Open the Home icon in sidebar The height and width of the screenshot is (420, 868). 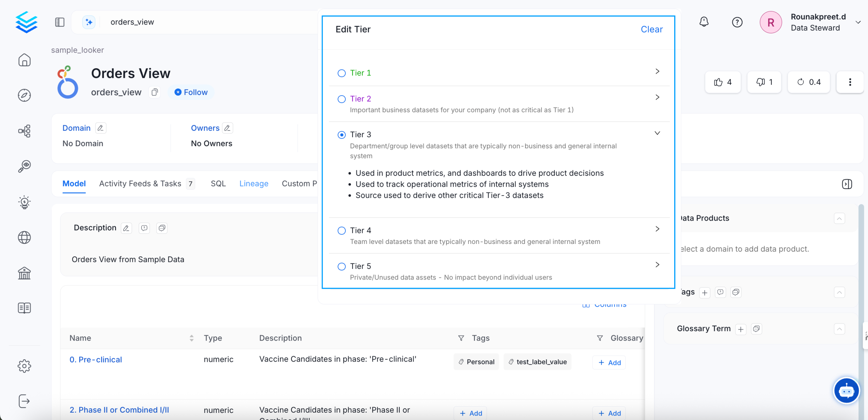[x=24, y=60]
